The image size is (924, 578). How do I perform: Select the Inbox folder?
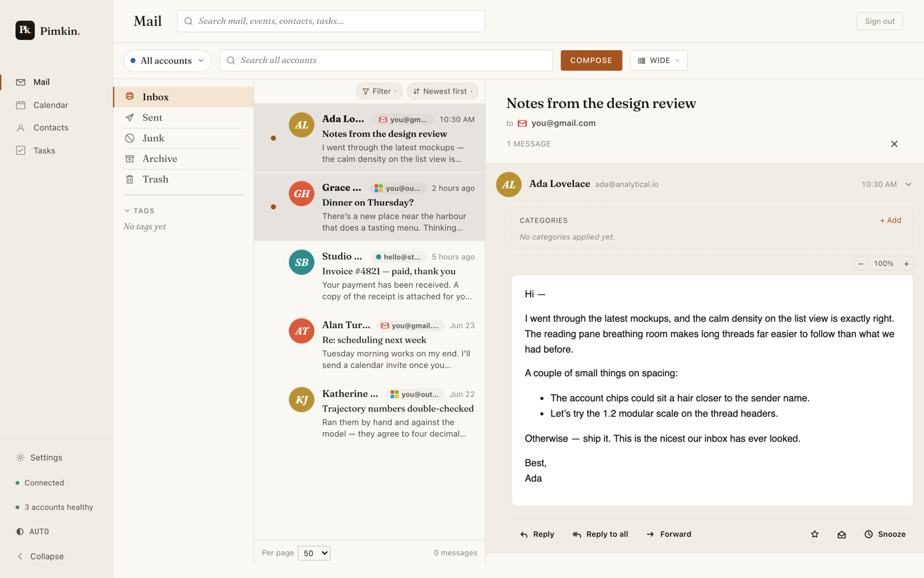[184, 97]
